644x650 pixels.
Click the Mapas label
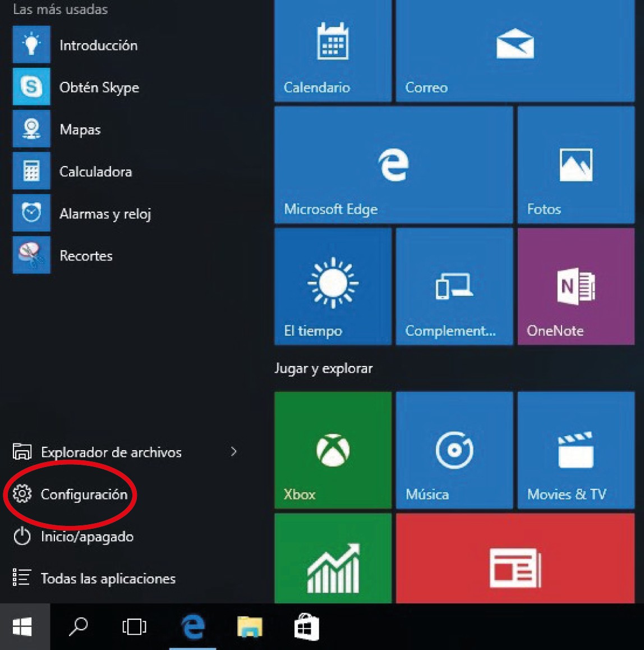click(x=80, y=130)
